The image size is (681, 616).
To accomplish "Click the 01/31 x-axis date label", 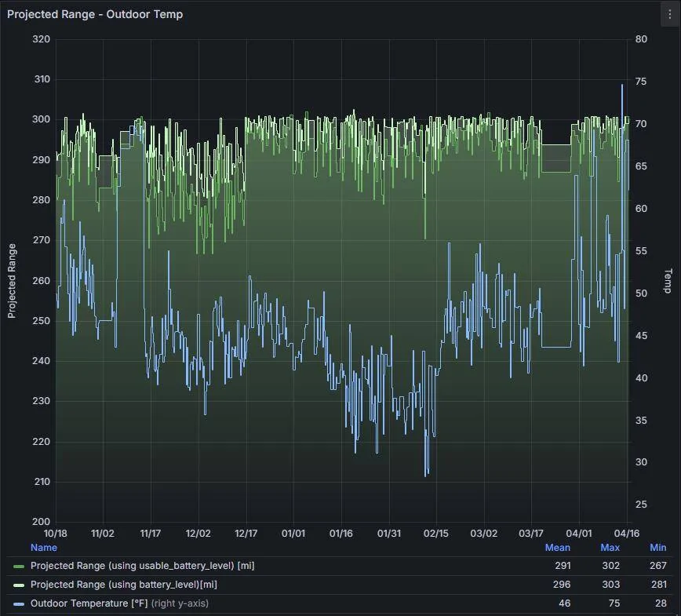I will pos(388,533).
